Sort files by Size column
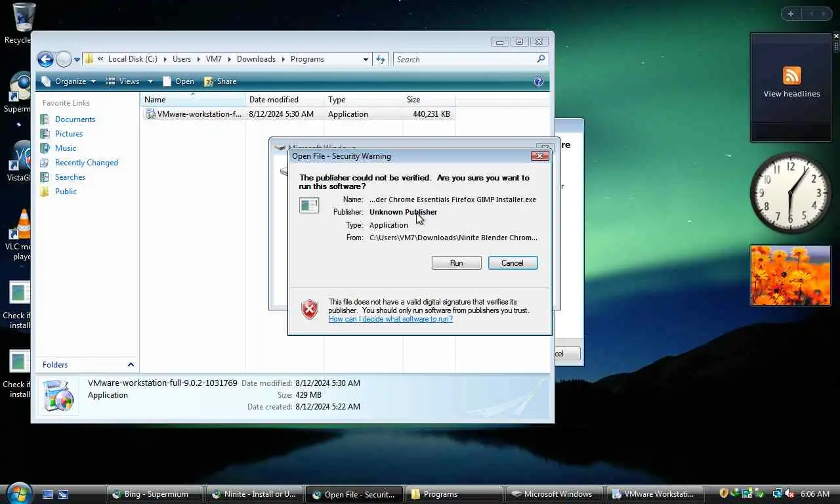 tap(429, 100)
